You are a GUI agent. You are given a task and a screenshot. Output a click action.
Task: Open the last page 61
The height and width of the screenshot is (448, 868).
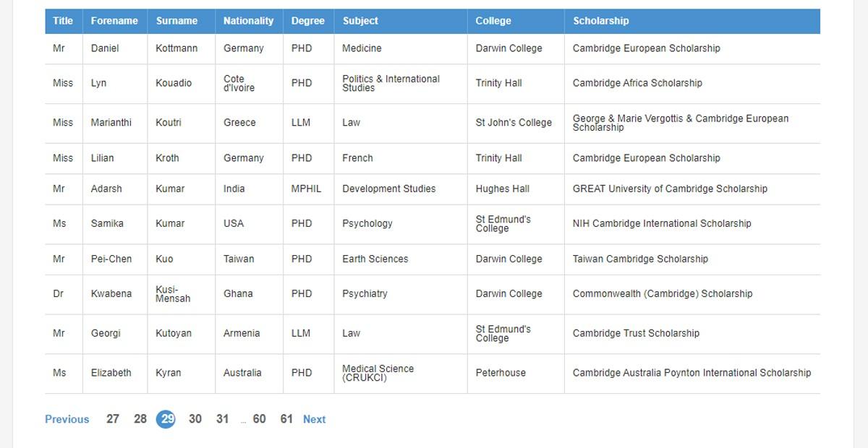pyautogui.click(x=286, y=419)
